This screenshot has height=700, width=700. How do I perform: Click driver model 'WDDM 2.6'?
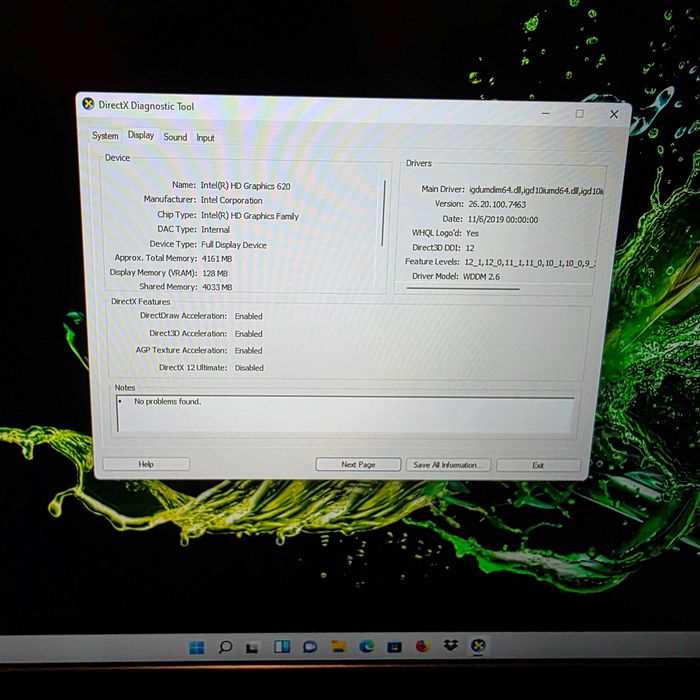pos(481,276)
